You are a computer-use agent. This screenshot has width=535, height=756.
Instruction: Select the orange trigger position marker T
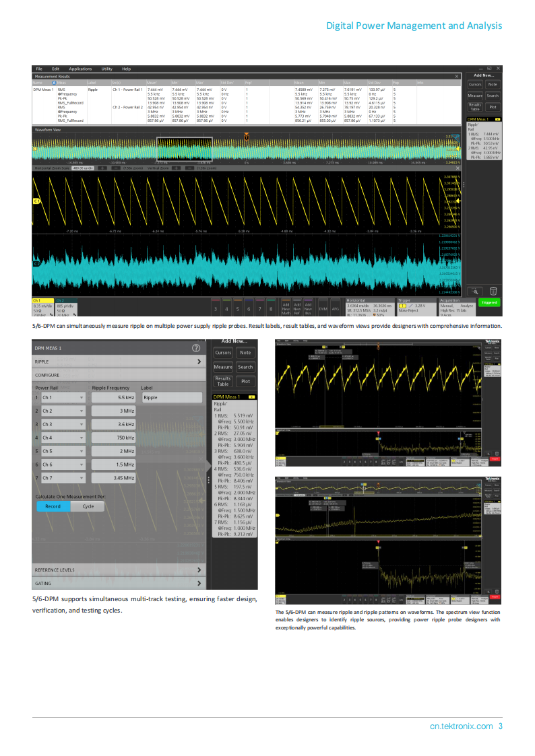click(247, 137)
